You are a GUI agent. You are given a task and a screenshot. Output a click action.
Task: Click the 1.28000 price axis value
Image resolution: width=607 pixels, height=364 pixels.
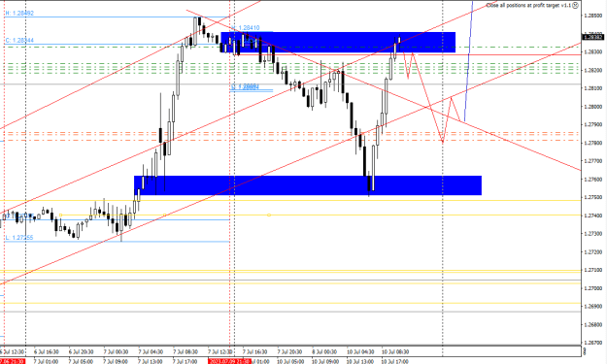tap(593, 107)
